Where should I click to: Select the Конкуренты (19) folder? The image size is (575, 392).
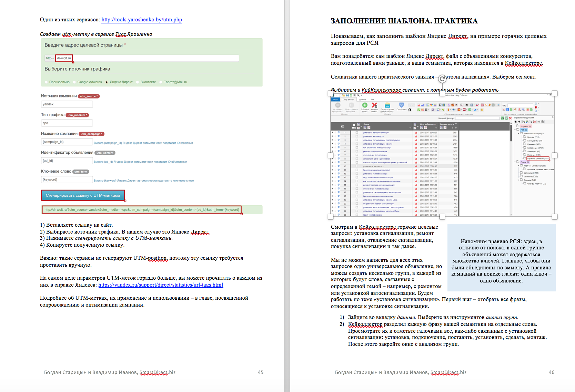[535, 141]
